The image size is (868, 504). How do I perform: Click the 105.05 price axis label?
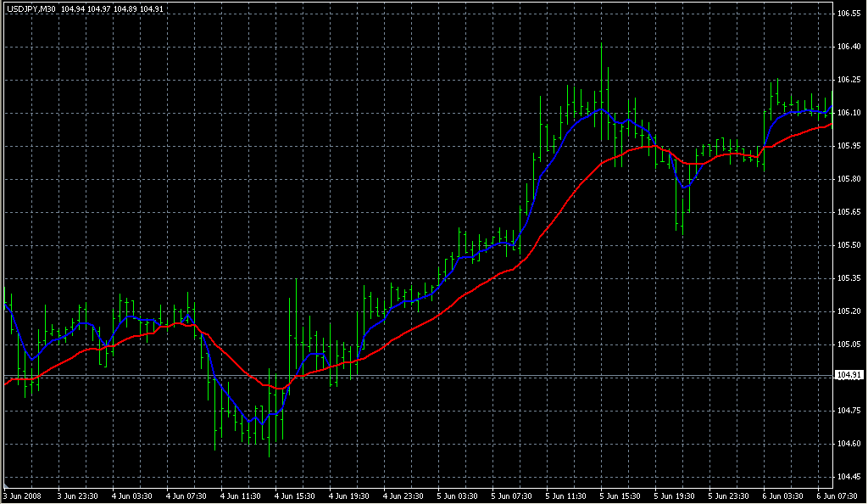point(849,344)
